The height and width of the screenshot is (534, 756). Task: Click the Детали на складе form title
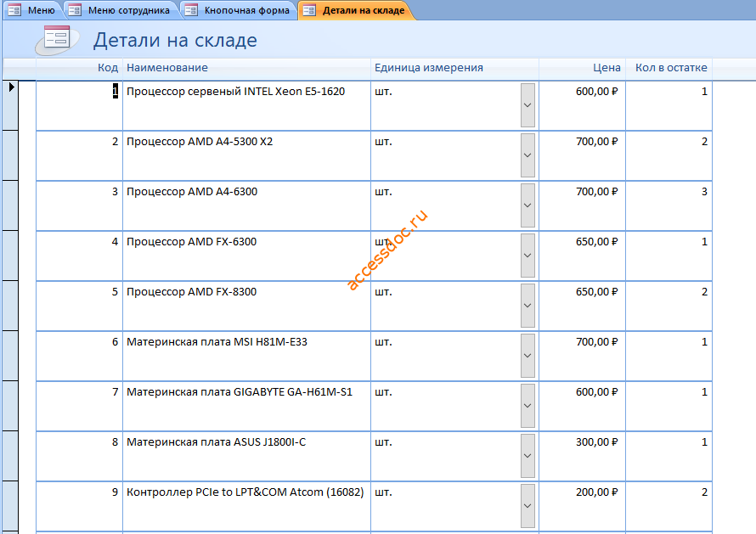click(x=175, y=40)
